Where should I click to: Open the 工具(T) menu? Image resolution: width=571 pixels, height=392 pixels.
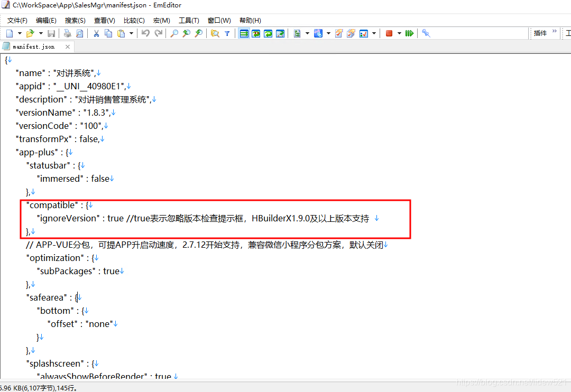(x=189, y=21)
